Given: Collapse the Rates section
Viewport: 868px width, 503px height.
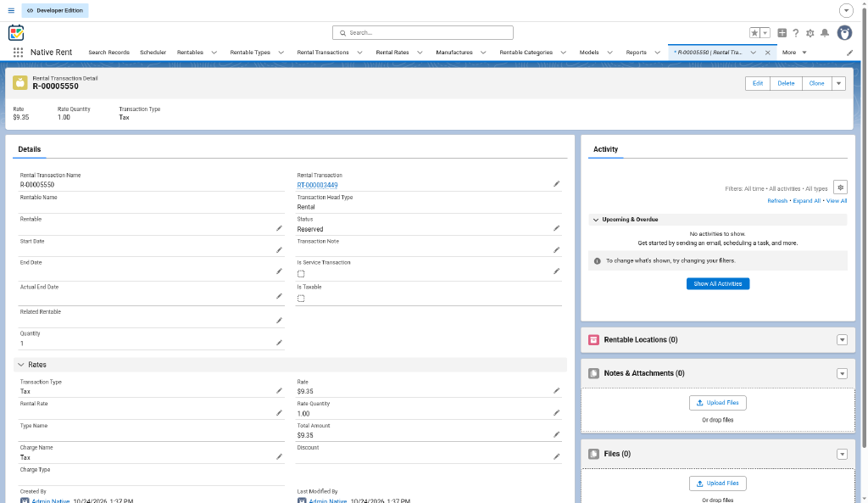Looking at the screenshot, I should (x=21, y=365).
